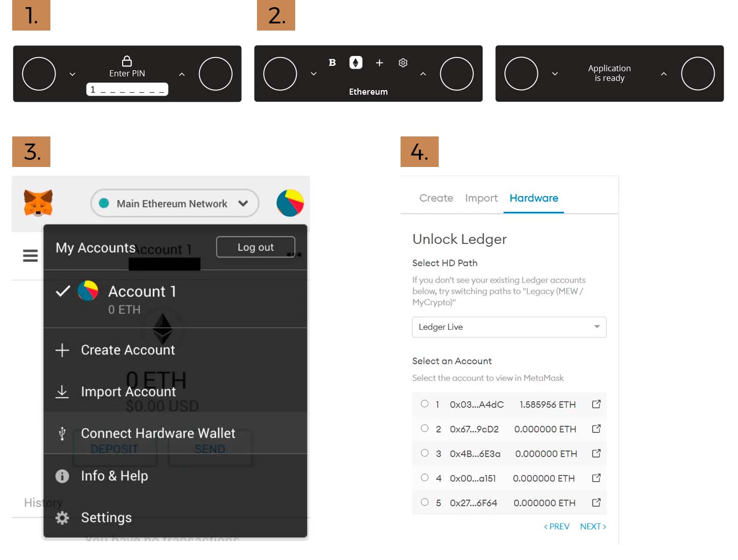The width and height of the screenshot is (738, 560).
Task: Click down chevron on Ethereum device screen
Action: coord(314,74)
